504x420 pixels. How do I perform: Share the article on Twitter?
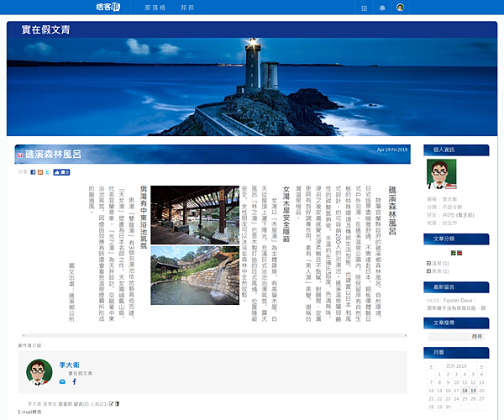pyautogui.click(x=48, y=172)
